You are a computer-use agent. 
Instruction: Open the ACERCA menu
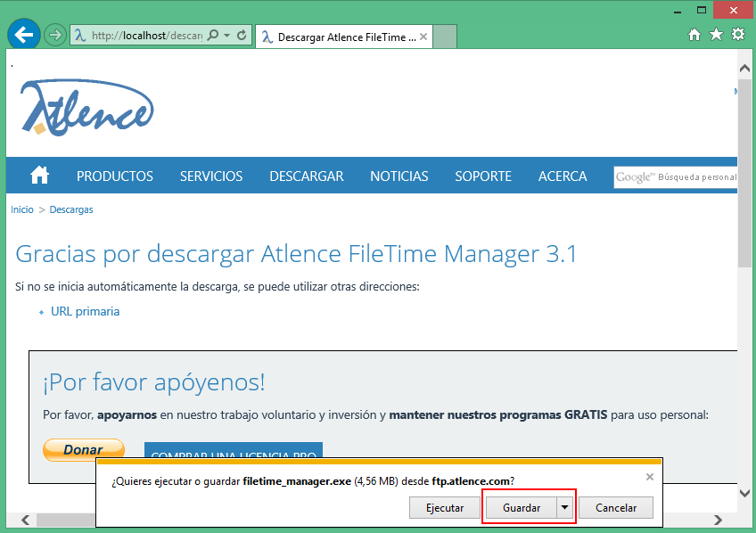(563, 176)
